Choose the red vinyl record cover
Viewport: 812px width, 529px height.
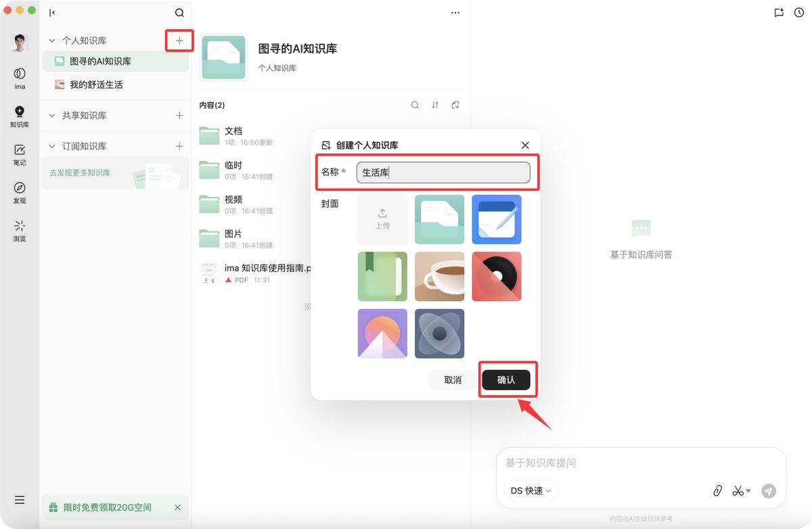click(497, 277)
